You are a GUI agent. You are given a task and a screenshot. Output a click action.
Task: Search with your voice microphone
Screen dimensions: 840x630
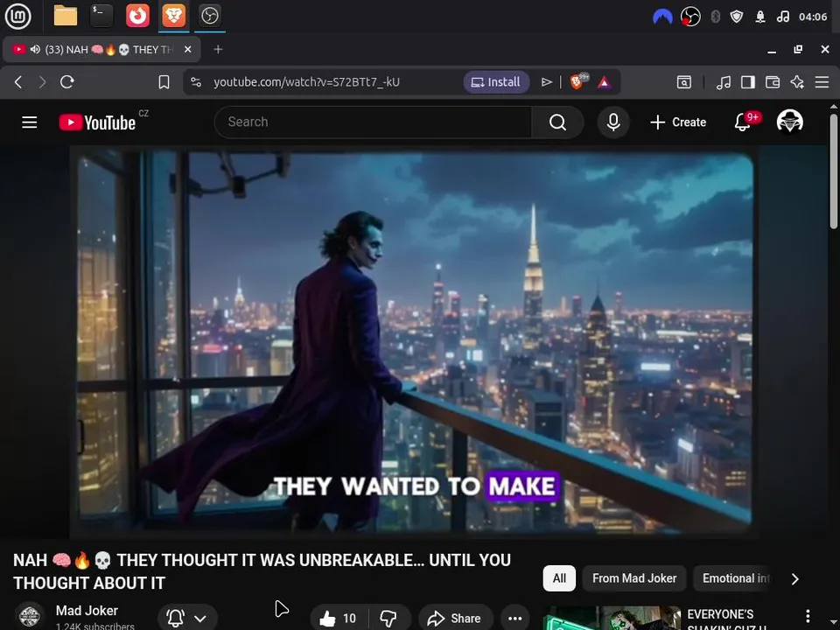click(x=613, y=122)
